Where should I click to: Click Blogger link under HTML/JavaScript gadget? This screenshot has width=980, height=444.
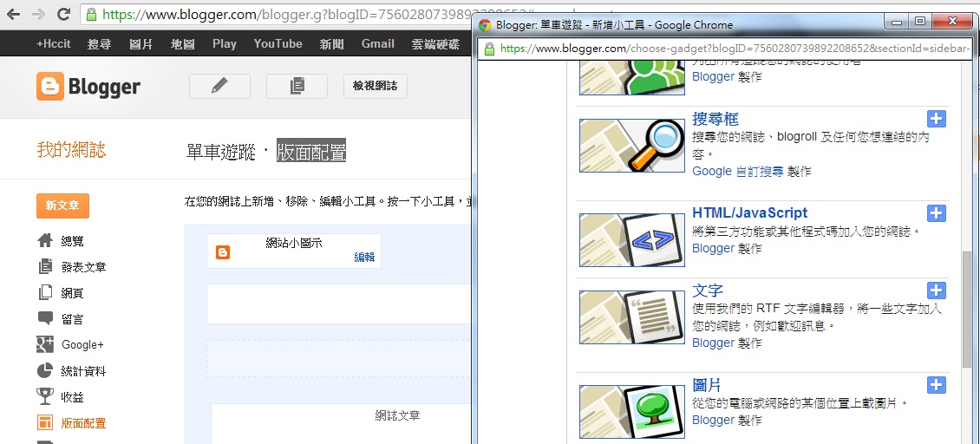tap(713, 248)
